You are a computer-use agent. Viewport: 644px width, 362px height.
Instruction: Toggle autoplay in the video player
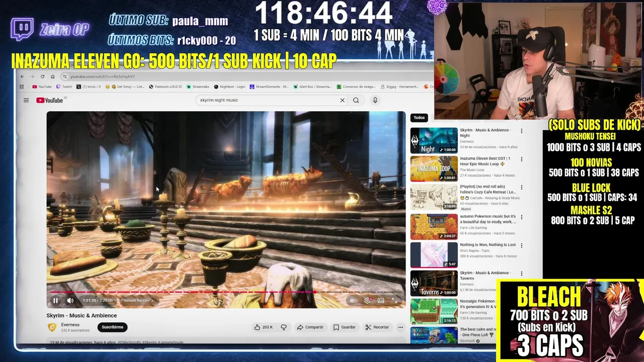pyautogui.click(x=353, y=301)
